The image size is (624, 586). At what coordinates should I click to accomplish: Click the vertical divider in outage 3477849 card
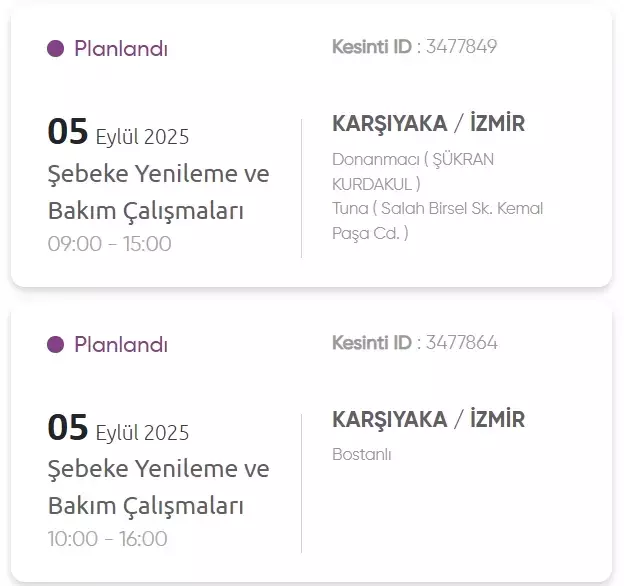[301, 188]
